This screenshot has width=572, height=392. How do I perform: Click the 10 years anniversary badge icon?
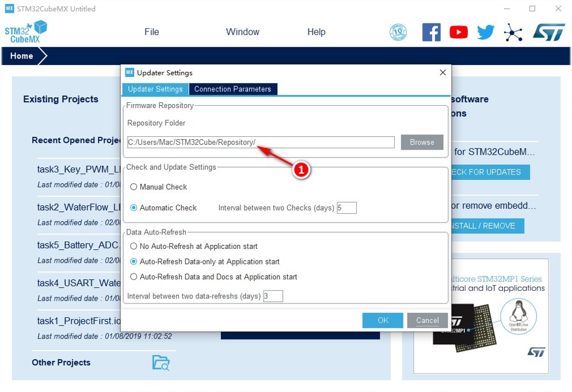398,32
